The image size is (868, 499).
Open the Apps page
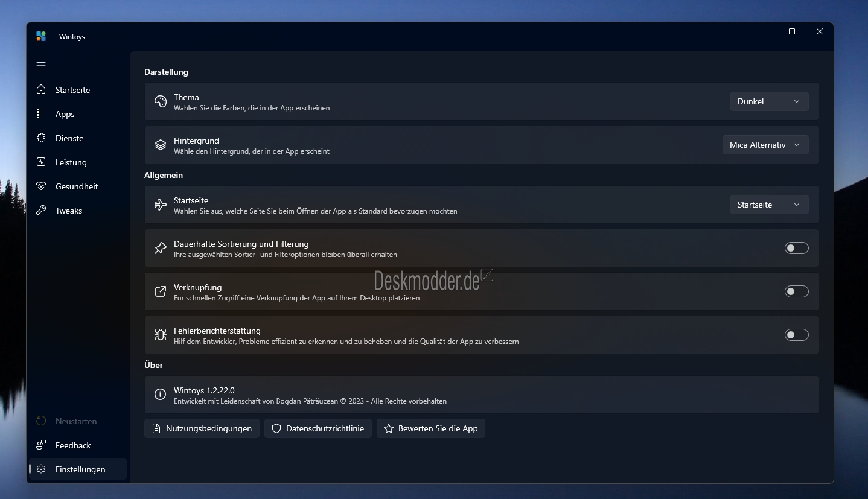point(78,113)
